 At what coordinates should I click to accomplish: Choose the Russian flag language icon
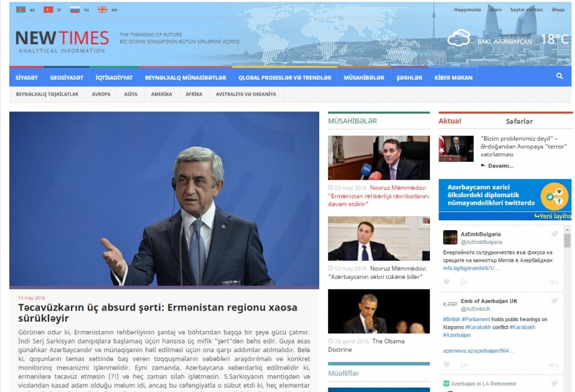[75, 9]
